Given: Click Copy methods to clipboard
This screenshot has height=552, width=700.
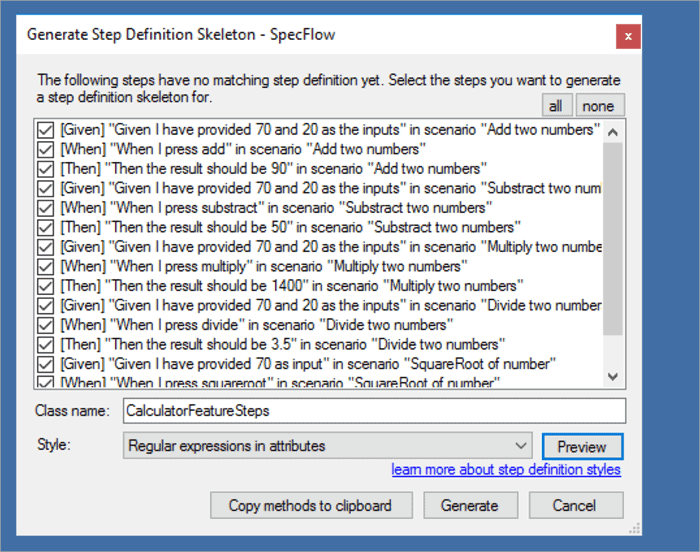Looking at the screenshot, I should [311, 506].
